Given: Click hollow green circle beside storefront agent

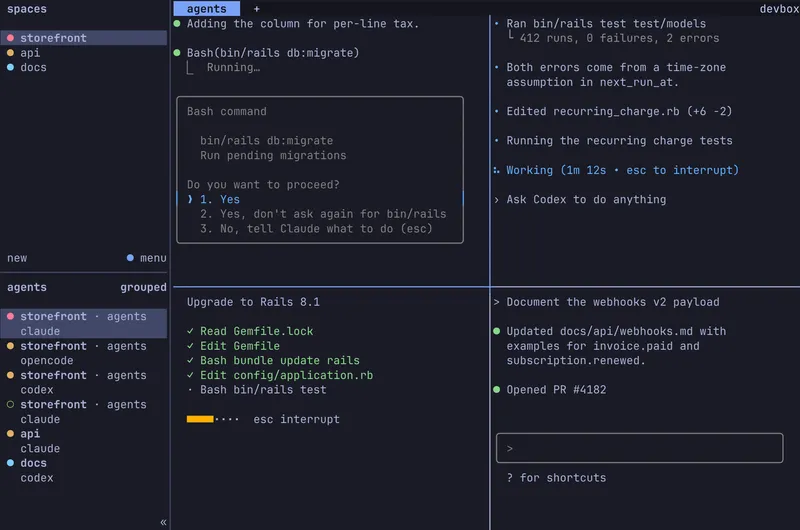Looking at the screenshot, I should pos(10,405).
